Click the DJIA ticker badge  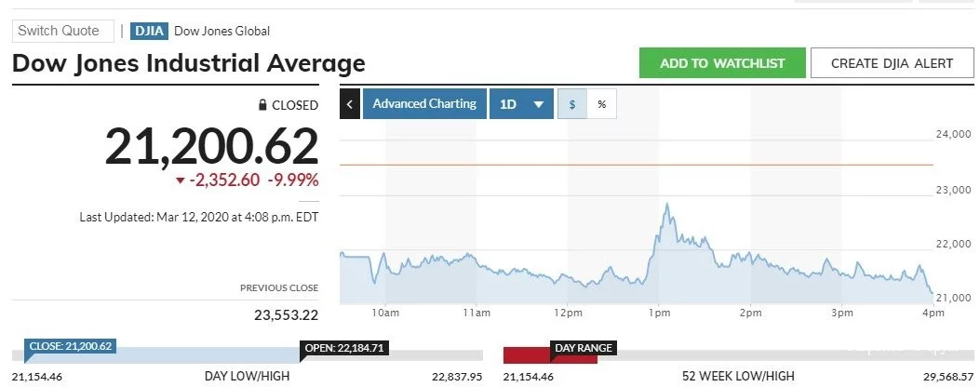coord(149,31)
